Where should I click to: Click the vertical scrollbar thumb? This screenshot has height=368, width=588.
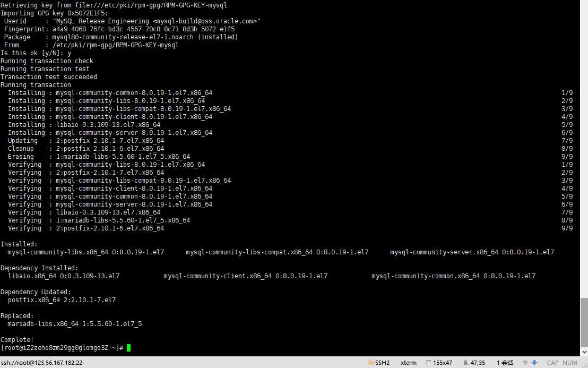[x=584, y=323]
